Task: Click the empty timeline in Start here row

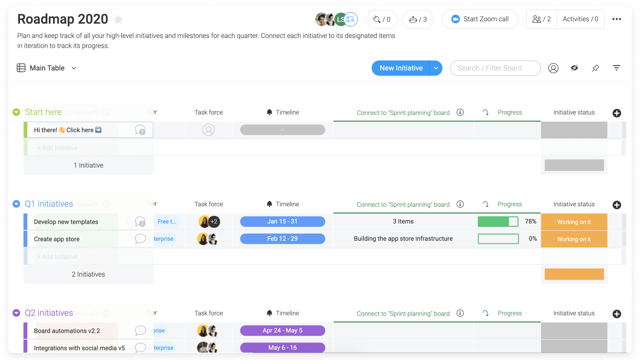Action: coord(282,130)
